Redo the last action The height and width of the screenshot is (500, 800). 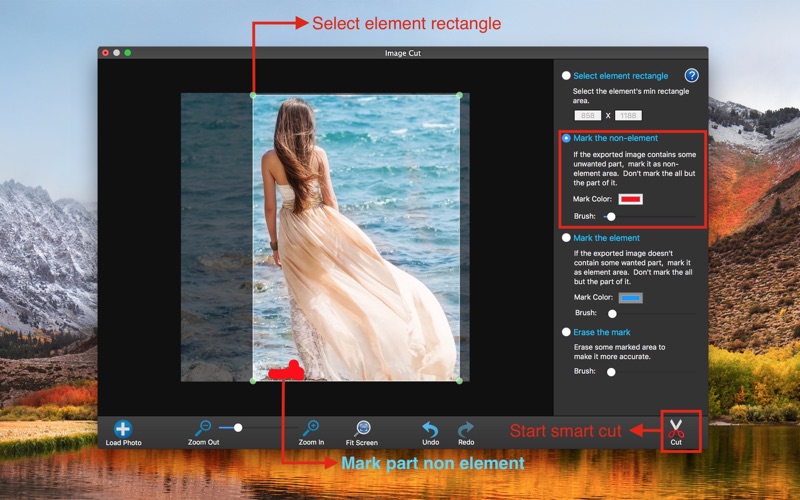(466, 429)
